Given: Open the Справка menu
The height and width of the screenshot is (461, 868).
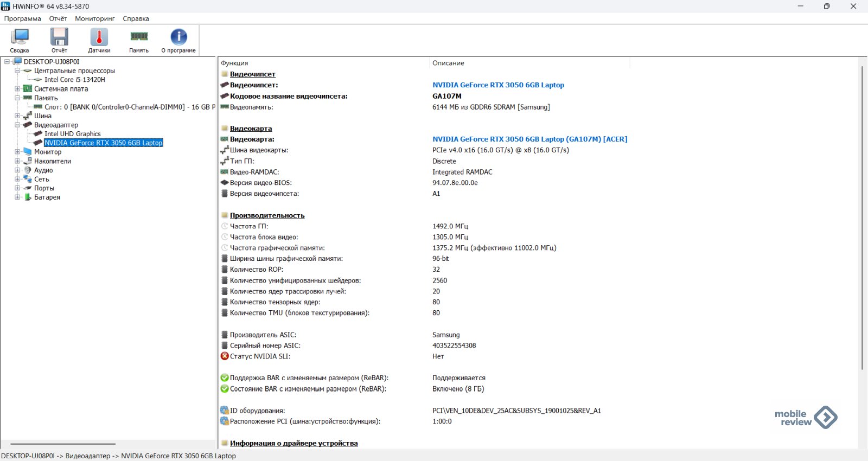Looking at the screenshot, I should click(x=136, y=18).
